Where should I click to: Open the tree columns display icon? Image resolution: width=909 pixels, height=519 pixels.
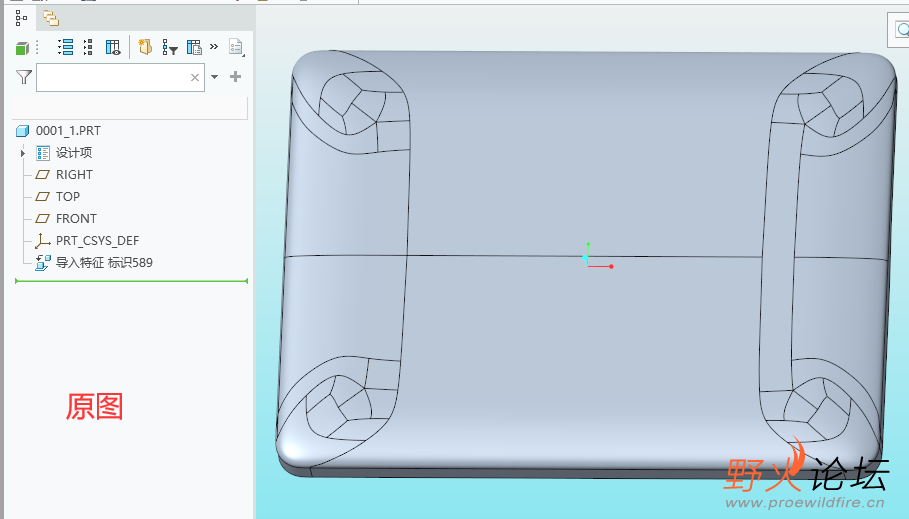[113, 48]
